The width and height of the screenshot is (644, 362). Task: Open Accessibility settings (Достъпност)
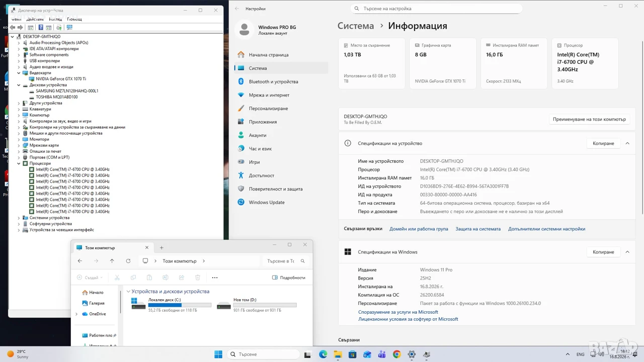282,175
